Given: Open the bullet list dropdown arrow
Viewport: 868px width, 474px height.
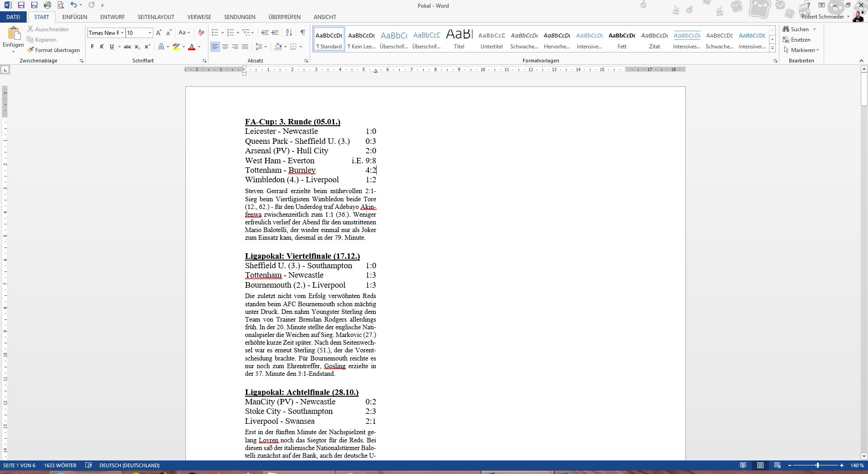Looking at the screenshot, I should tap(222, 33).
